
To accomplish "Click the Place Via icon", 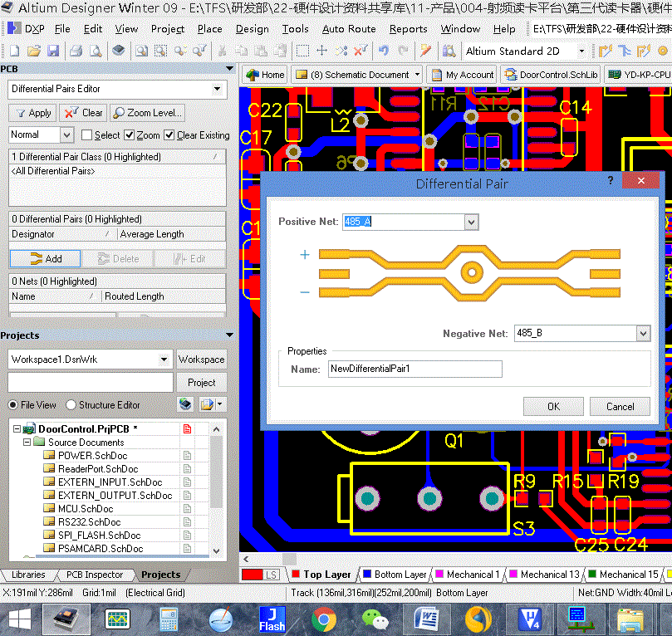I will tap(663, 51).
